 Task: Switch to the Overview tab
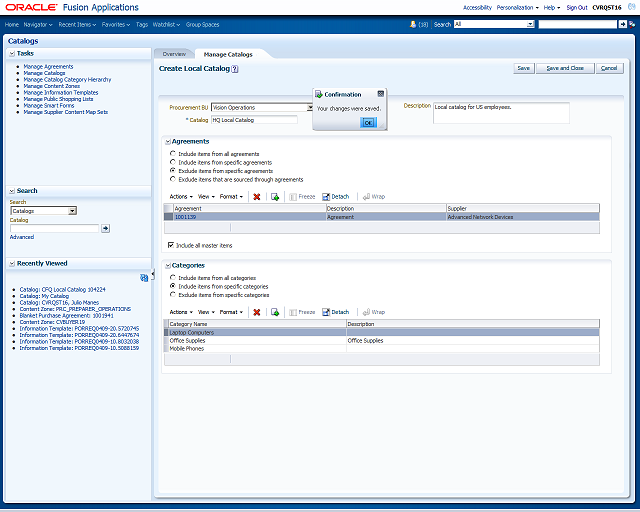click(x=174, y=54)
